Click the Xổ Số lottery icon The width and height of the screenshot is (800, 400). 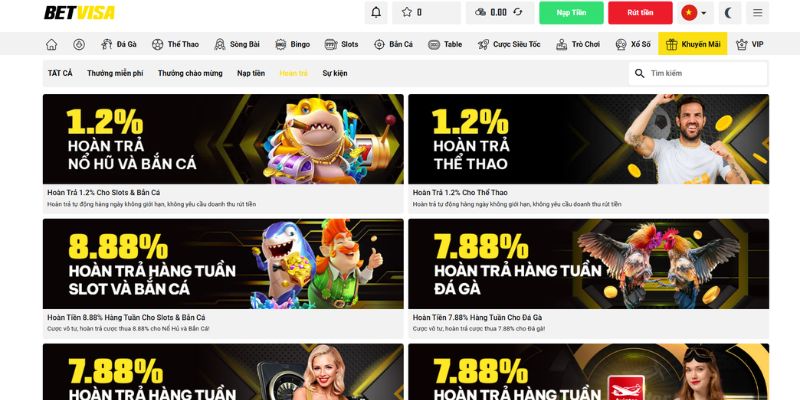pos(621,44)
